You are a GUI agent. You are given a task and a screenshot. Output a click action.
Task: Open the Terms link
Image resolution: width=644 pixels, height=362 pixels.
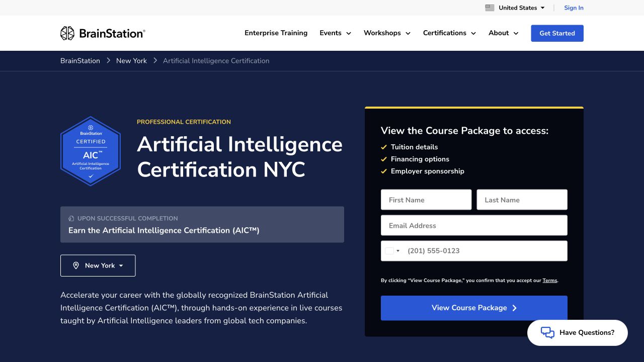550,281
